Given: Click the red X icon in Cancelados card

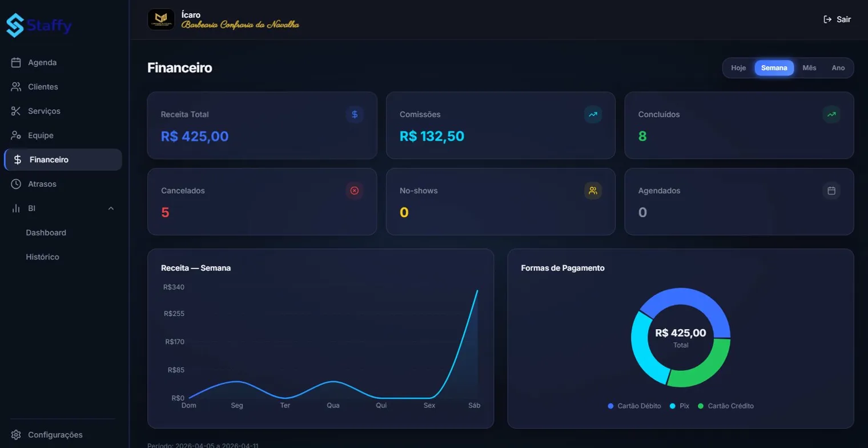Looking at the screenshot, I should coord(355,190).
